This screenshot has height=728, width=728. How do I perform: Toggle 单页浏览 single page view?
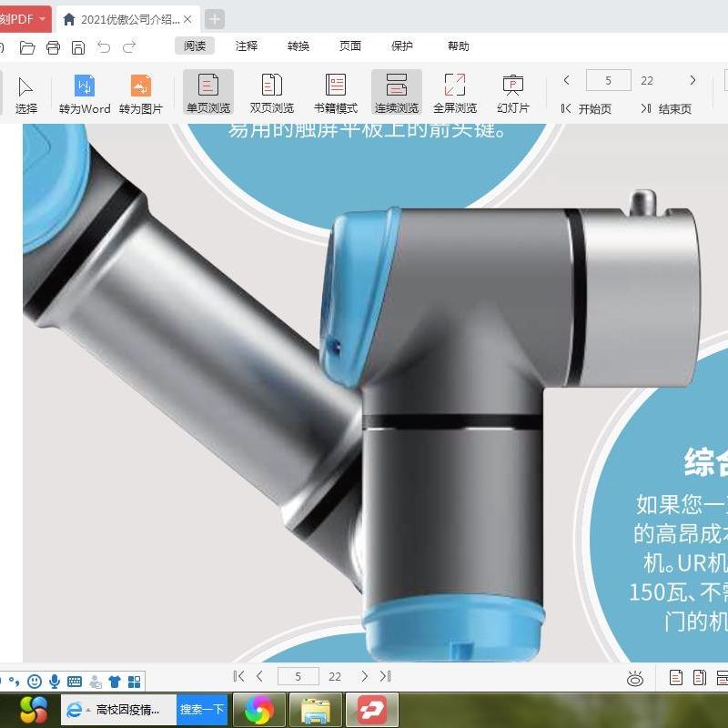click(208, 93)
